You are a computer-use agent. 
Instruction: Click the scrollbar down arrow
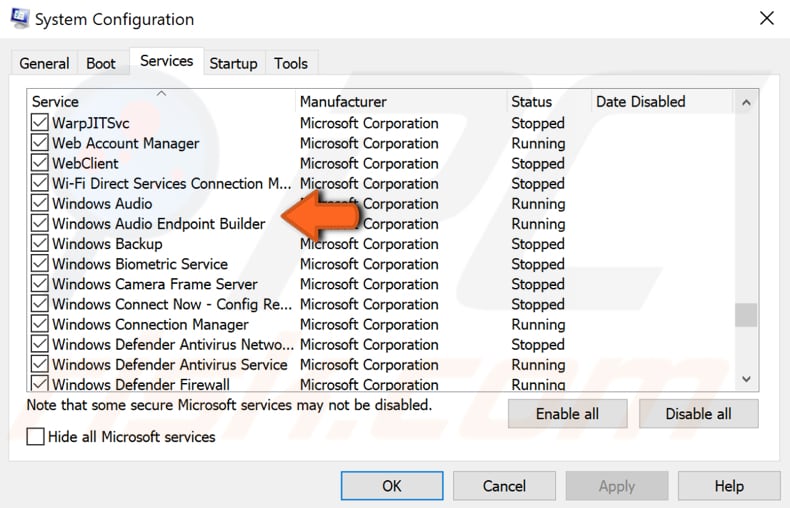point(746,378)
